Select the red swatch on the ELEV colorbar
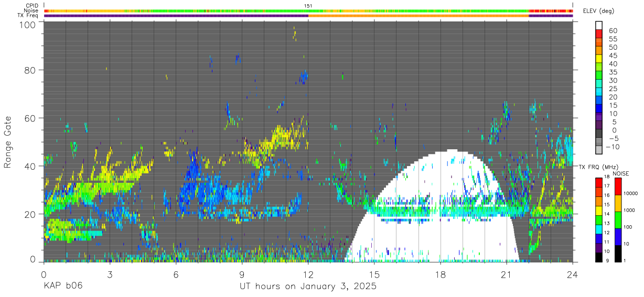Screen dimensions: 644x297 click(x=599, y=34)
